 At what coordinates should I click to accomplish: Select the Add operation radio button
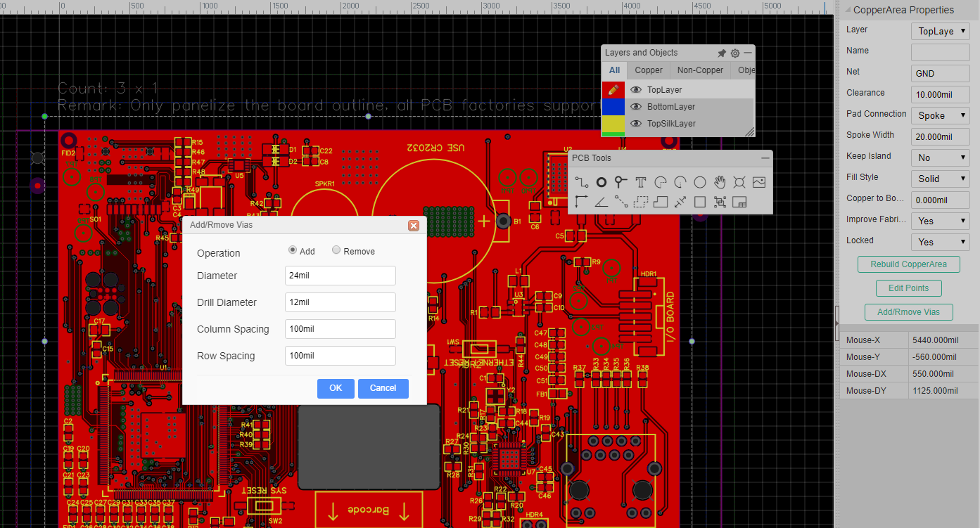(x=293, y=250)
